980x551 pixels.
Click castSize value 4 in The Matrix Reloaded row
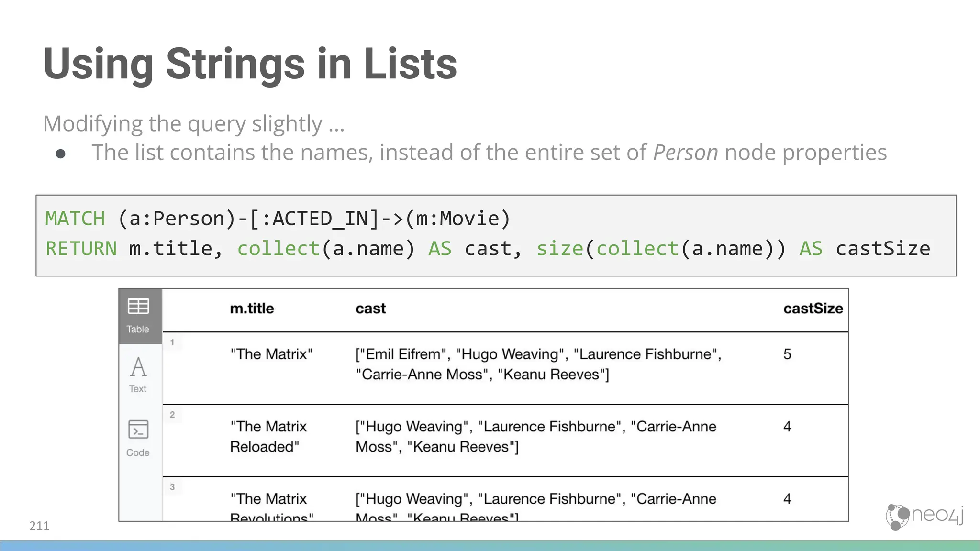tap(787, 426)
